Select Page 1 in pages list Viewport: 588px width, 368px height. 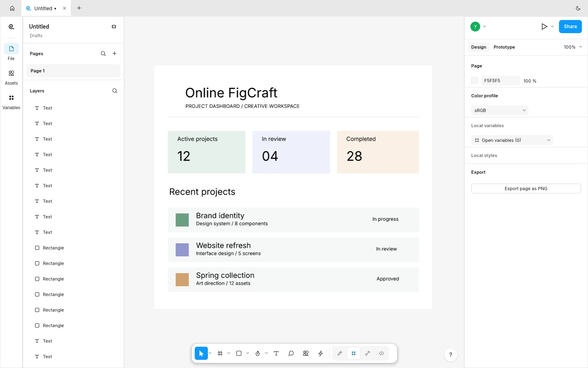point(73,71)
